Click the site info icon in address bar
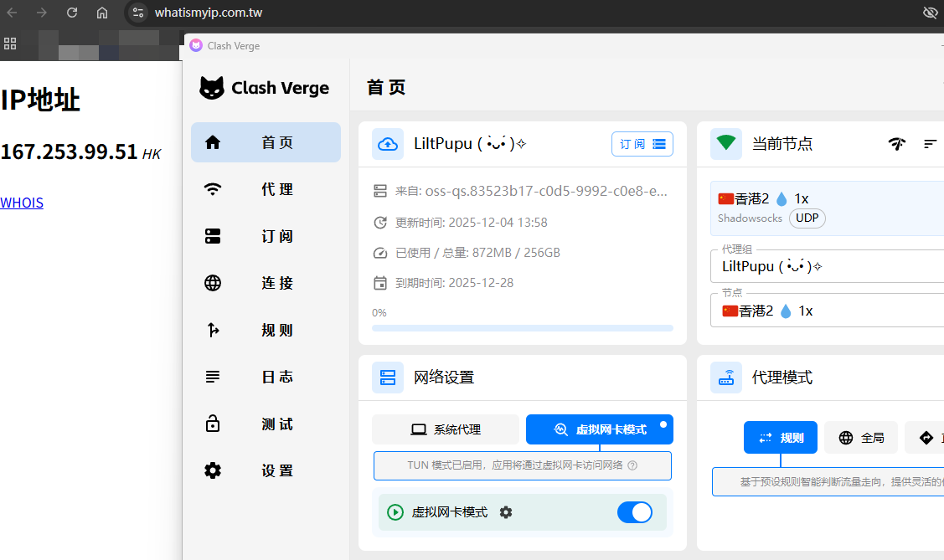 [x=138, y=13]
